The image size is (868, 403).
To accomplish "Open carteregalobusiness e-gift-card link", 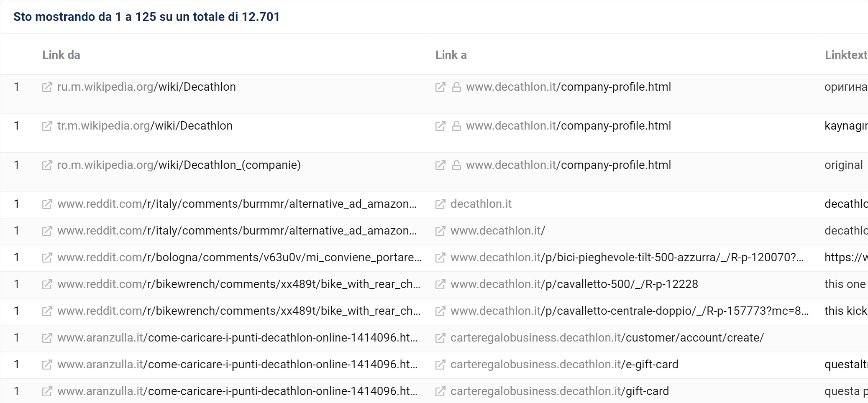I will pyautogui.click(x=564, y=365).
